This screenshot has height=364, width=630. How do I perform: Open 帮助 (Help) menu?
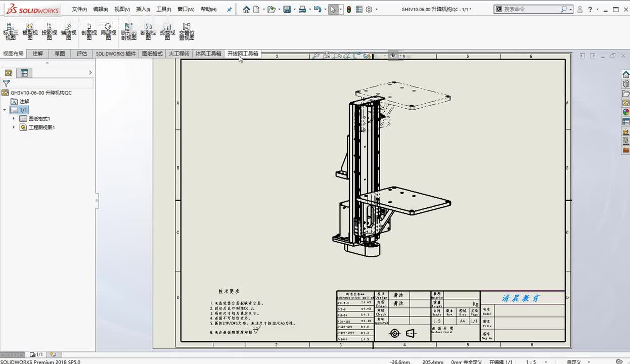pyautogui.click(x=209, y=9)
